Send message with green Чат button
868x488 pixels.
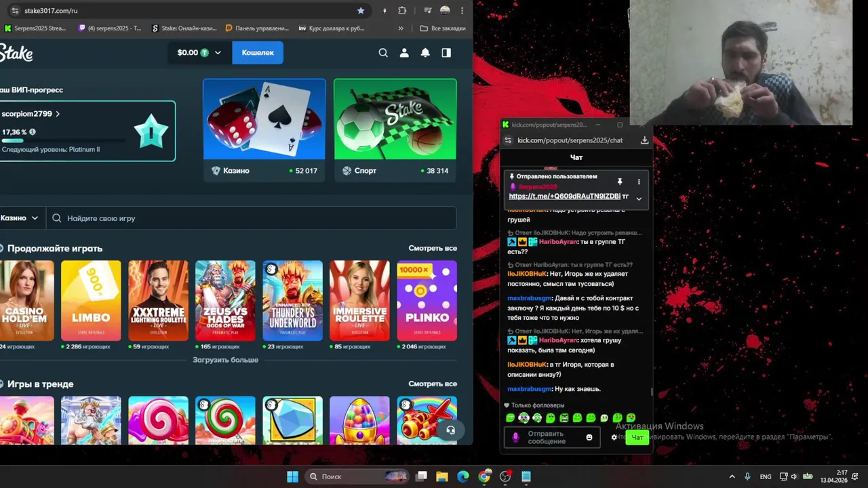click(637, 437)
